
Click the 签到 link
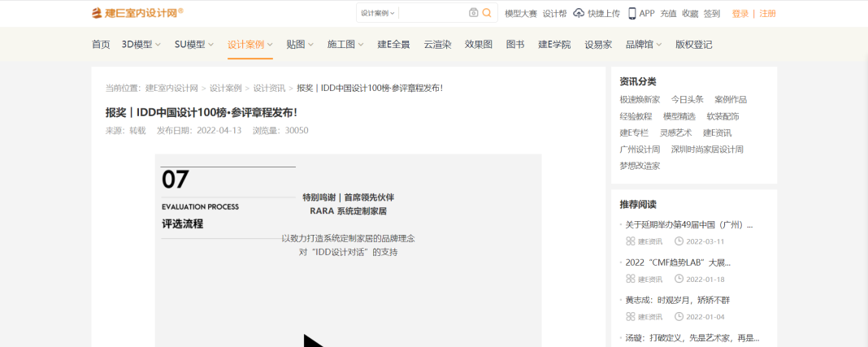coord(712,14)
